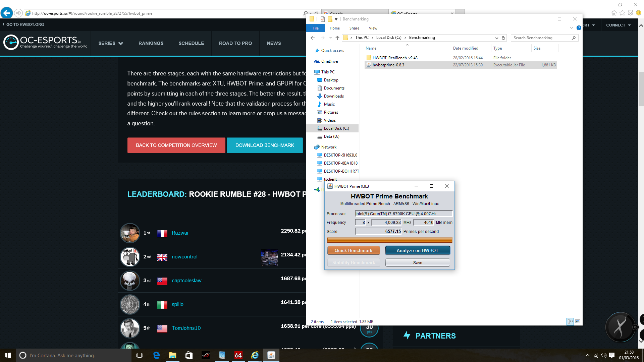The width and height of the screenshot is (644, 362).
Task: Open Action Center notification icon
Action: tap(612, 355)
